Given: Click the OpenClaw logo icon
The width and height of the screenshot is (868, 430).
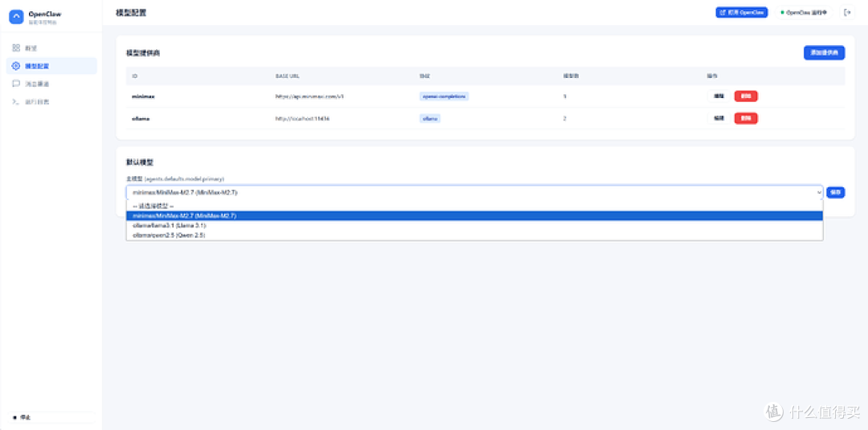Looking at the screenshot, I should 17,17.
